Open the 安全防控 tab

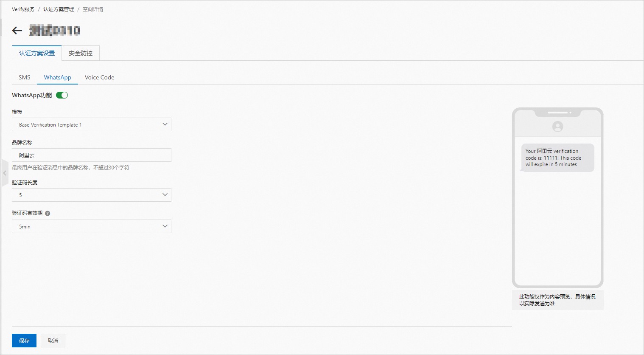81,53
